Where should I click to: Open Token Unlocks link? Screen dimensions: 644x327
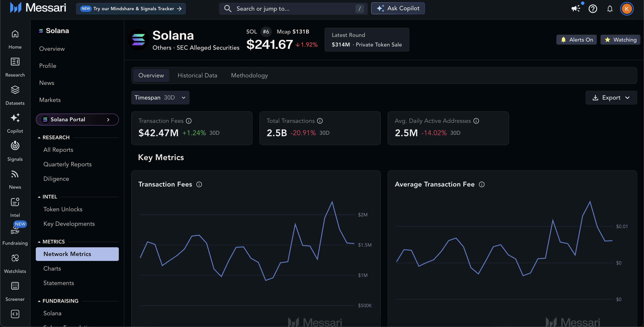click(63, 209)
